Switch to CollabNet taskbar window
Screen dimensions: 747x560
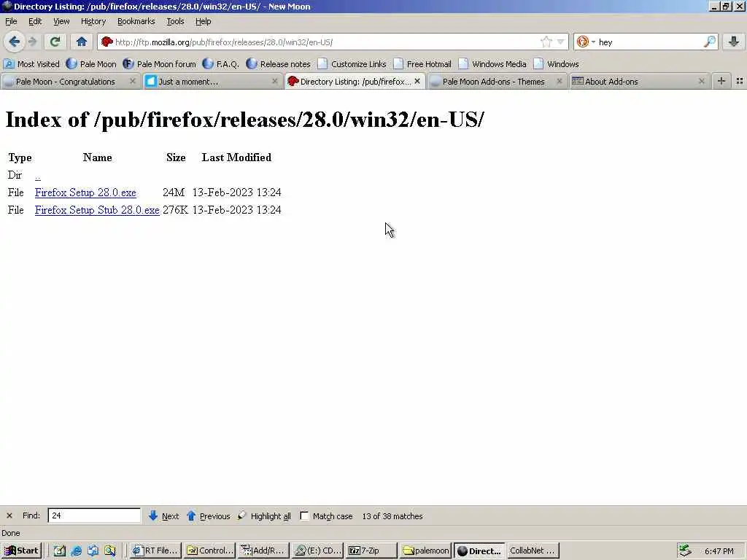[533, 551]
